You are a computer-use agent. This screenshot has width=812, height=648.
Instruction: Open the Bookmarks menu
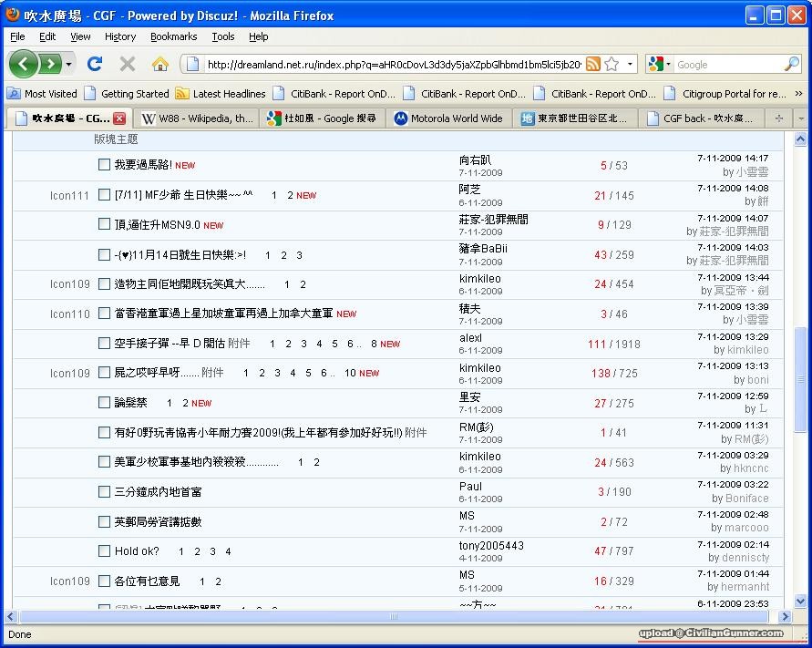[x=173, y=36]
